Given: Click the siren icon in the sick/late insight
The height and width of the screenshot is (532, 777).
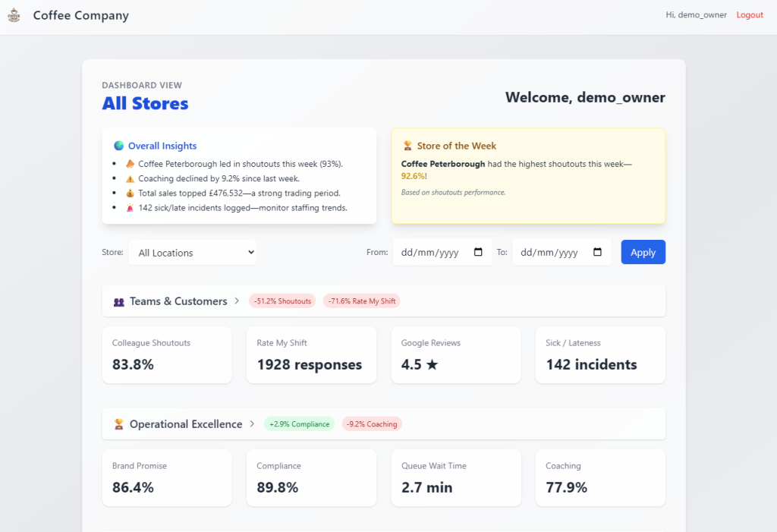Looking at the screenshot, I should [x=130, y=208].
